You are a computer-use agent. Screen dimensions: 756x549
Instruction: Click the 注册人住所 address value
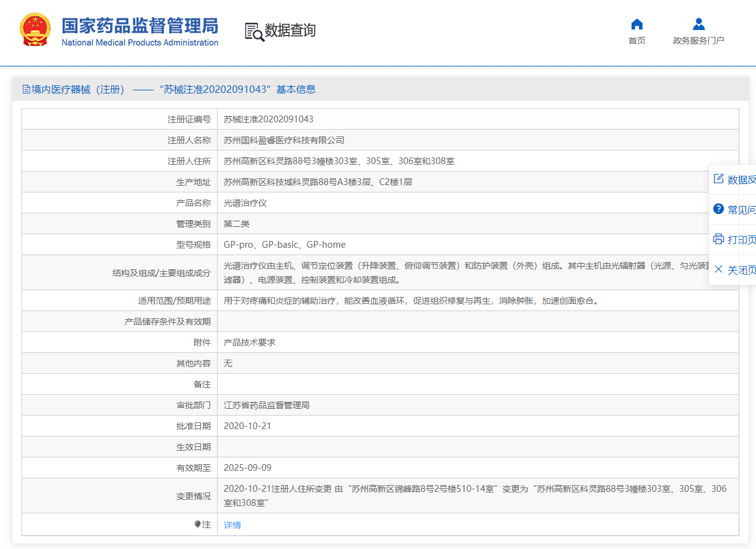[339, 161]
